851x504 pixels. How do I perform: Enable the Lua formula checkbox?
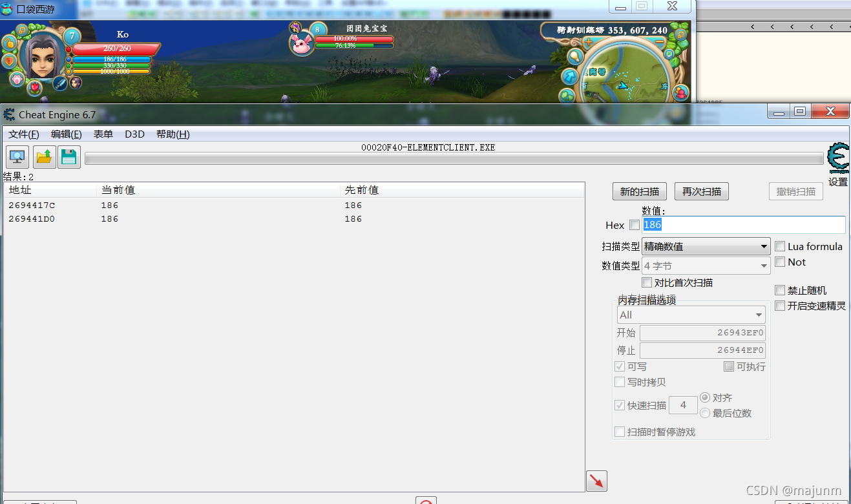780,246
